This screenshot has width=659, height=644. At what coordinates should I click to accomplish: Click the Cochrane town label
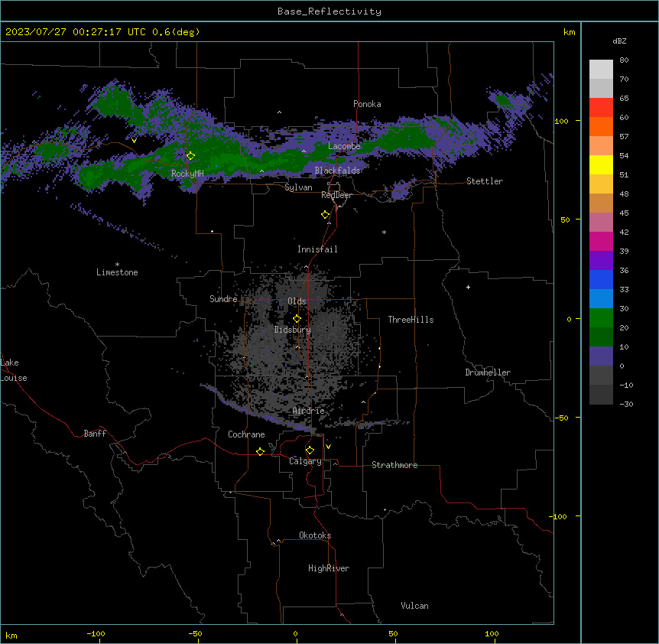246,434
